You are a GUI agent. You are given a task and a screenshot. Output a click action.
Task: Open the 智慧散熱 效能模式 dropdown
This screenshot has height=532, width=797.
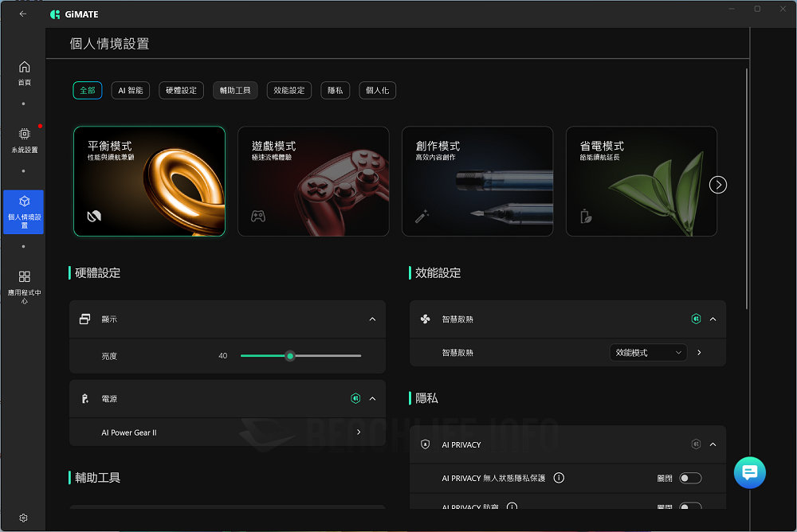pyautogui.click(x=648, y=352)
